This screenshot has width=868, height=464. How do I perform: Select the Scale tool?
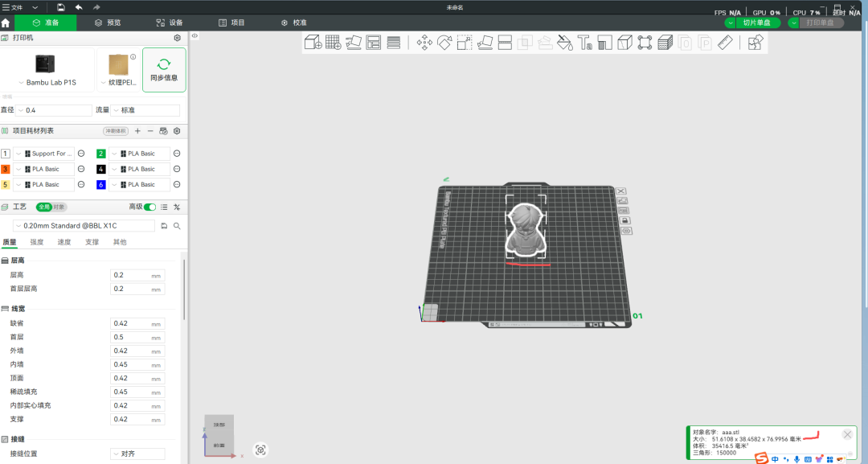click(x=465, y=42)
